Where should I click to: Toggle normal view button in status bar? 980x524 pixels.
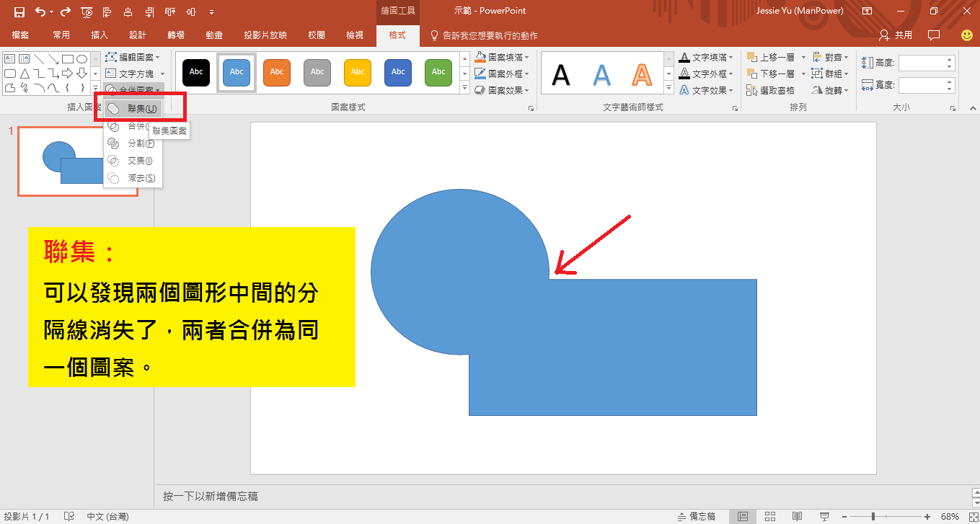[743, 516]
